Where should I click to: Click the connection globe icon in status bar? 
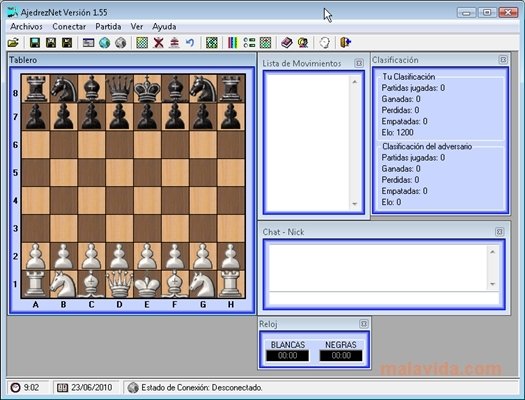pos(133,388)
